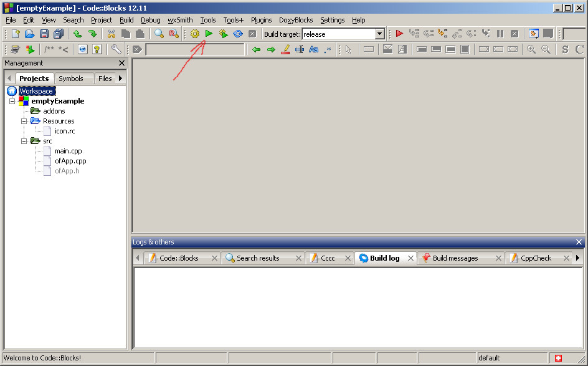
Task: Switch to the Symbols tab
Action: coord(71,79)
